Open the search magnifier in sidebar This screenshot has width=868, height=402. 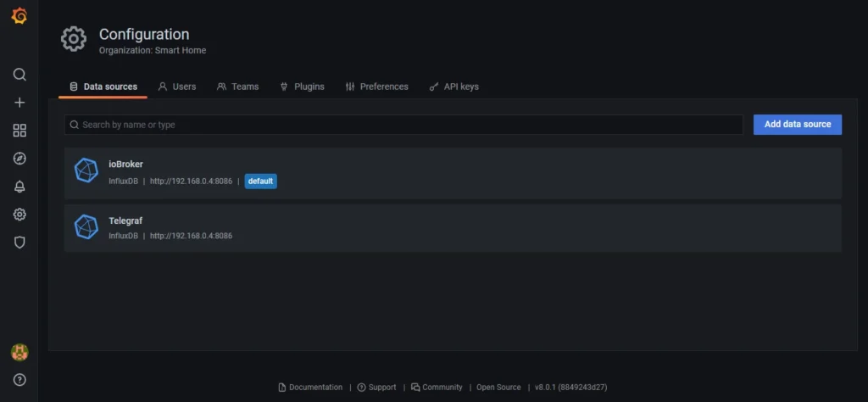pyautogui.click(x=19, y=75)
